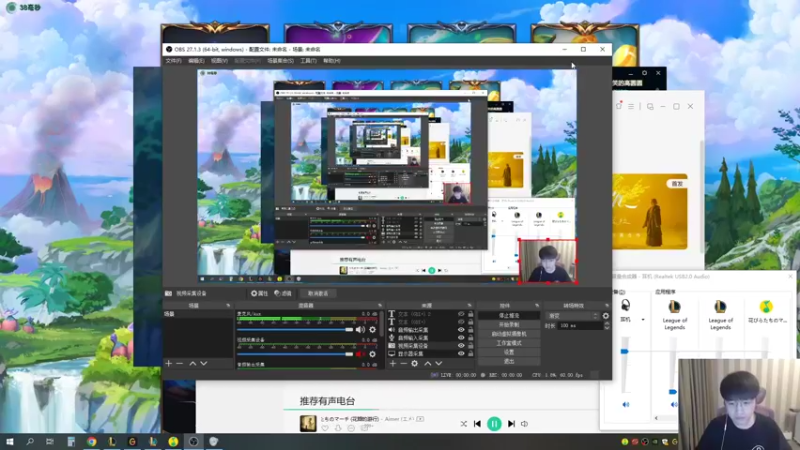Open Chrome from the Windows taskbar
Viewport: 800px width, 450px height.
(x=91, y=442)
